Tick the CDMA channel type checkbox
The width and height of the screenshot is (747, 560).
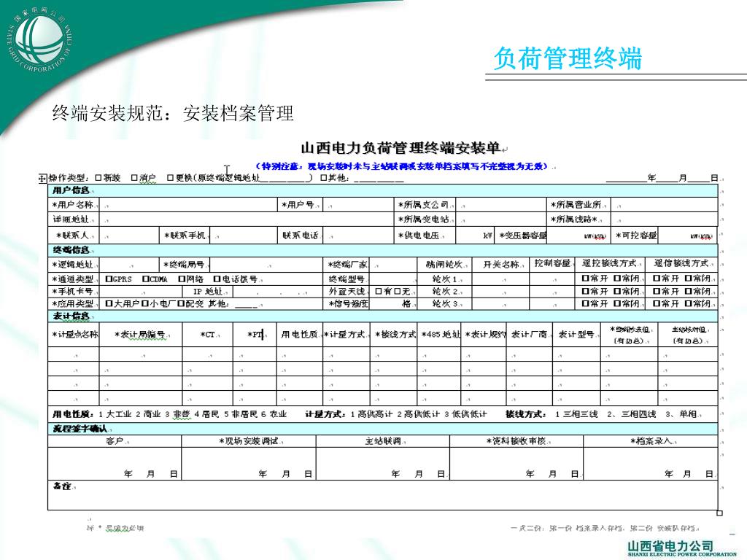click(146, 279)
